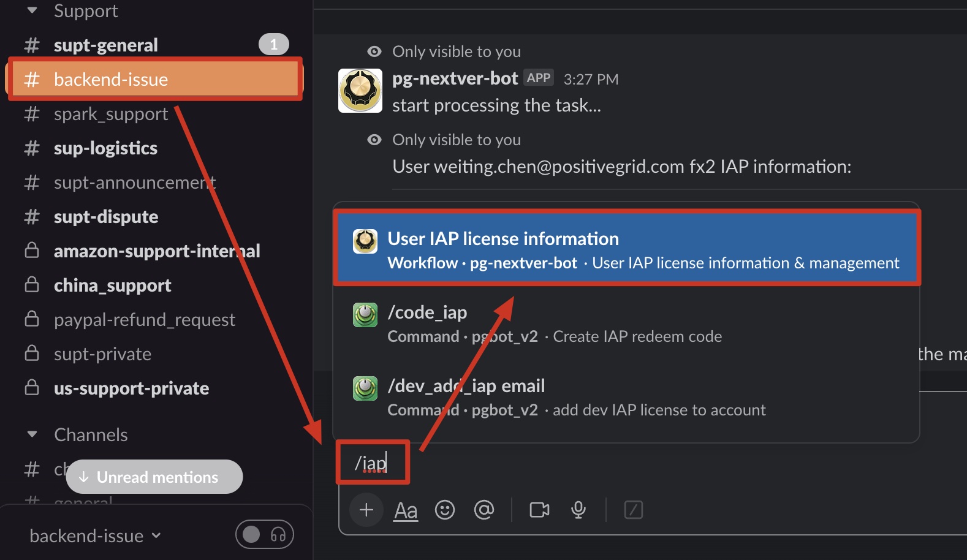Open the emoji picker

coord(445,510)
